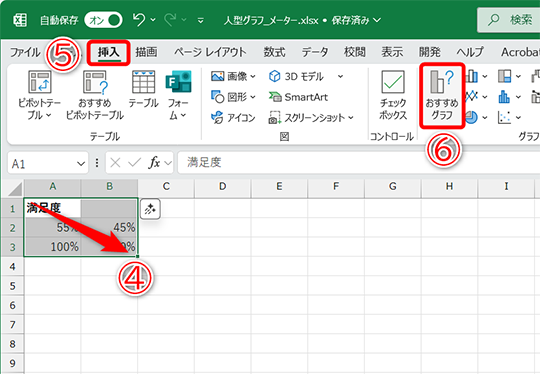The height and width of the screenshot is (374, 540).
Task: Select column E header
Action: (279, 187)
